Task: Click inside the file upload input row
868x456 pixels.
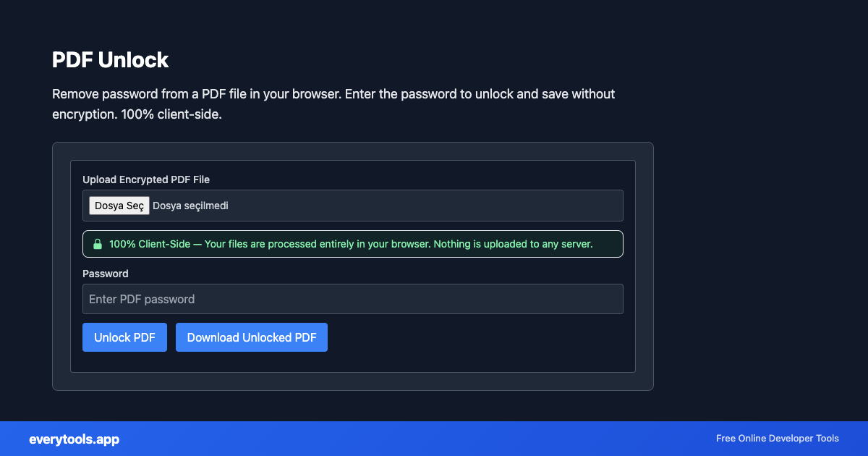Action: pos(434,205)
